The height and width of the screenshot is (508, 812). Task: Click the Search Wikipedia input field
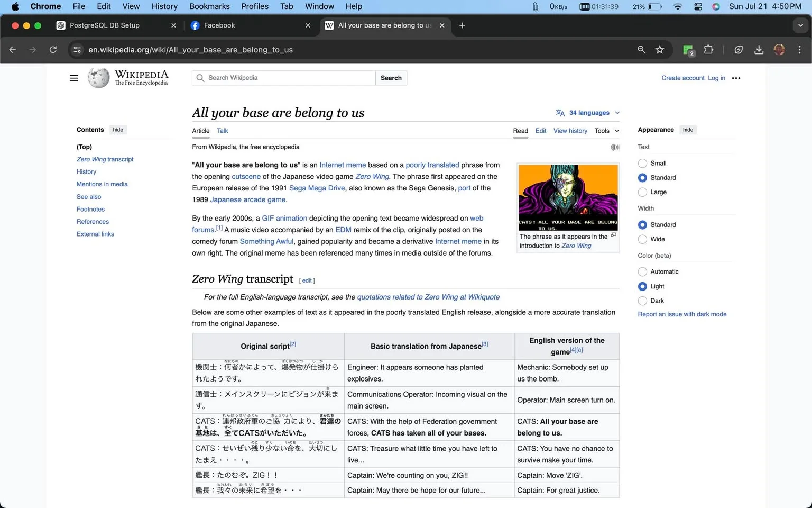point(284,78)
